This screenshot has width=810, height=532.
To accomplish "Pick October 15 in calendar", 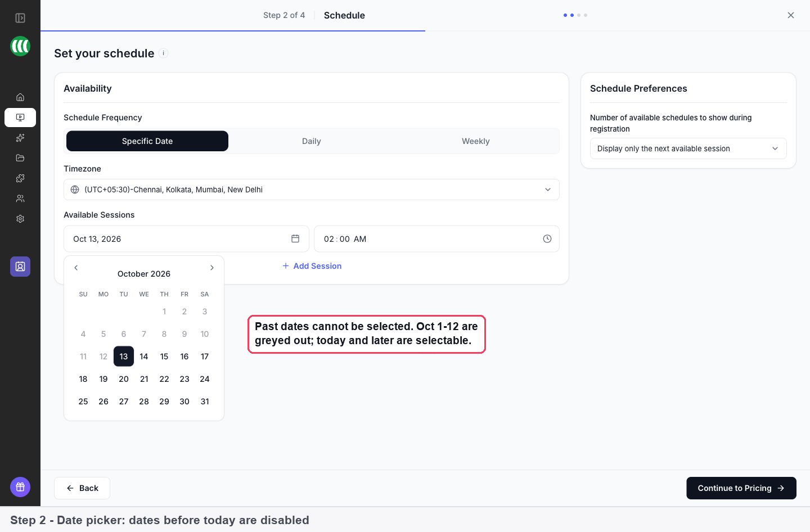I will click(164, 357).
